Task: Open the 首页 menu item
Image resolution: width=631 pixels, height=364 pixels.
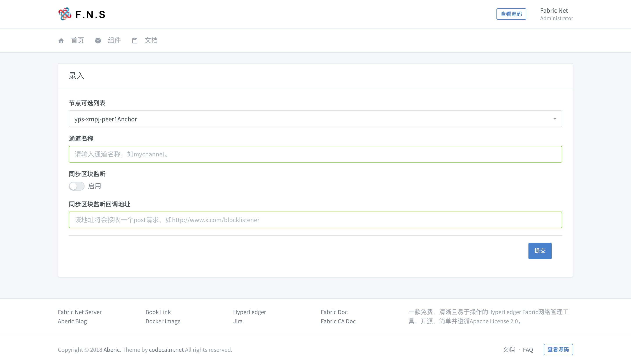Action: pos(77,40)
